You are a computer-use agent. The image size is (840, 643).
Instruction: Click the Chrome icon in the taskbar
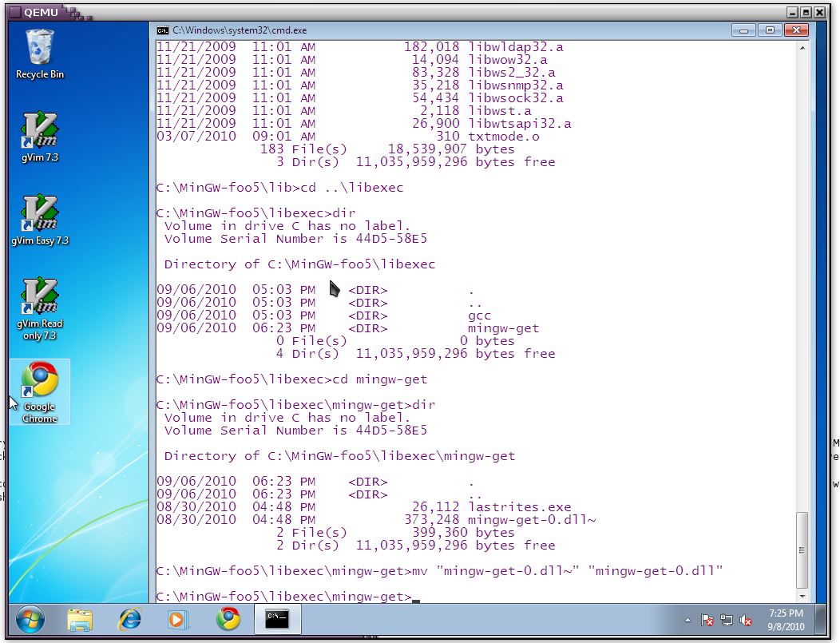(228, 619)
